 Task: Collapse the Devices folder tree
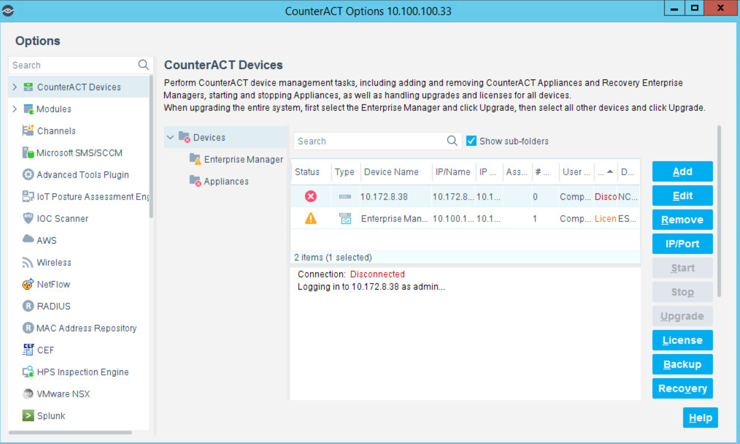pos(170,137)
